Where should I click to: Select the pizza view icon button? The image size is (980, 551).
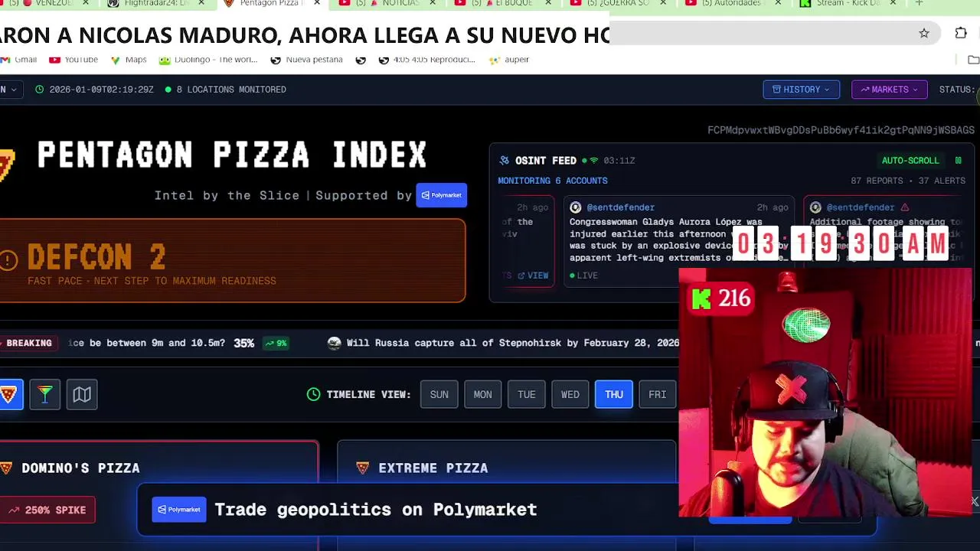pos(9,394)
